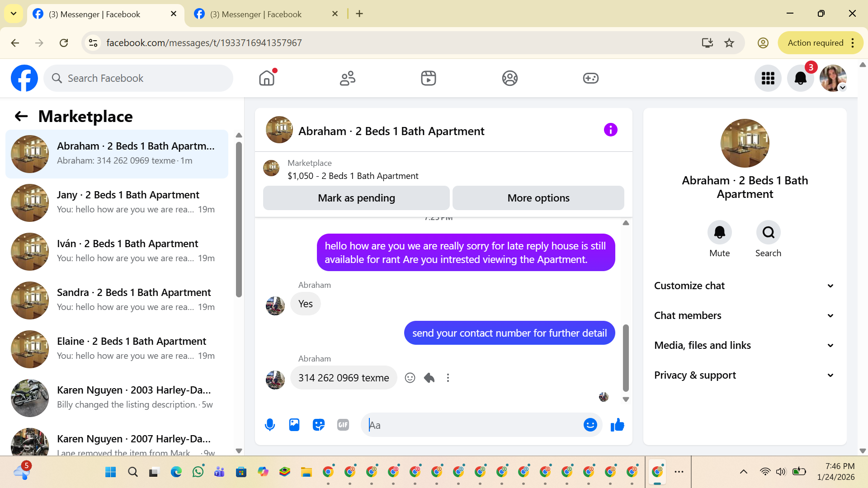This screenshot has height=488, width=868.
Task: Click the chat messages scrollbar thumb
Action: coord(626,357)
